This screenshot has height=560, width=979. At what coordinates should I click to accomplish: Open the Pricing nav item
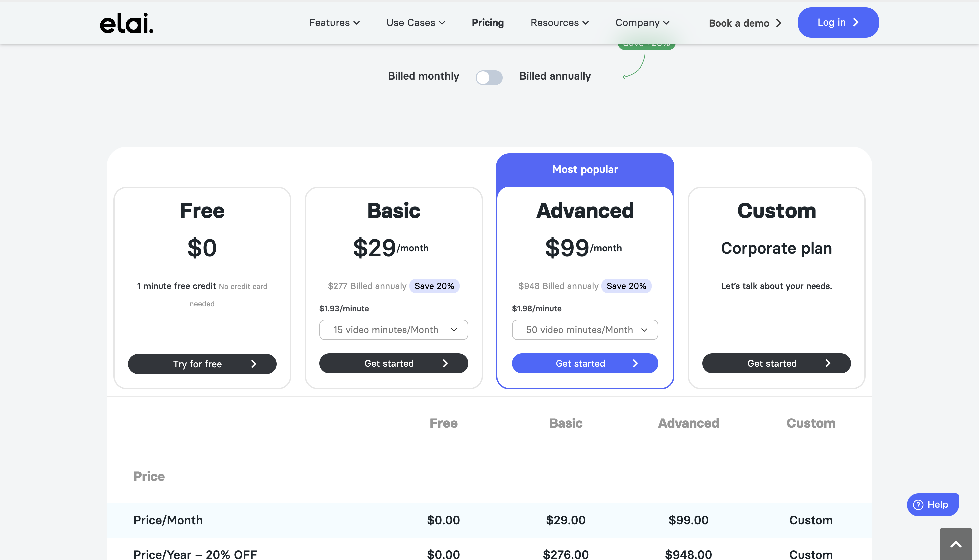488,23
